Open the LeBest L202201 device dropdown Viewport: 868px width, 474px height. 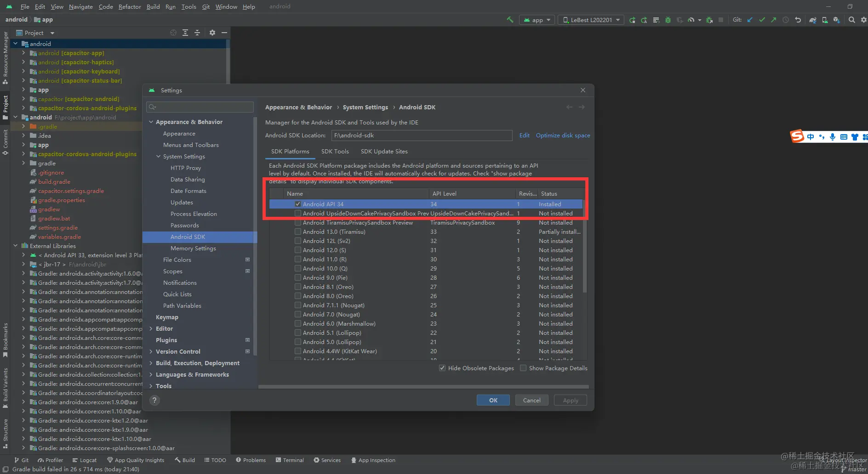pos(591,20)
